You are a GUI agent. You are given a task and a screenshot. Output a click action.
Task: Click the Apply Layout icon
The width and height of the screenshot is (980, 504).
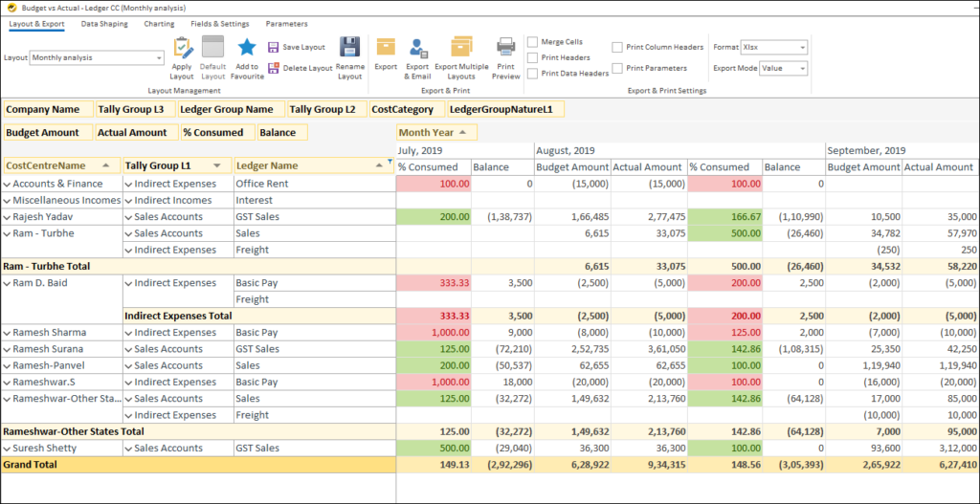183,48
